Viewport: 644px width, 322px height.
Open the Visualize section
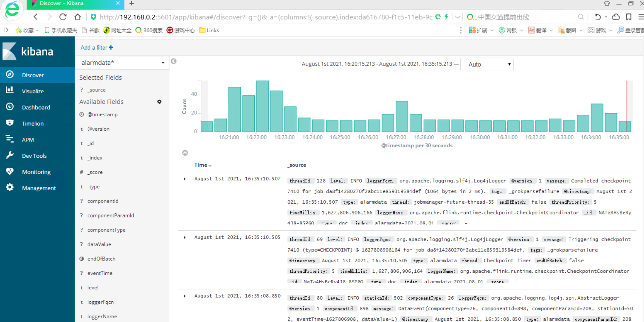click(x=37, y=91)
